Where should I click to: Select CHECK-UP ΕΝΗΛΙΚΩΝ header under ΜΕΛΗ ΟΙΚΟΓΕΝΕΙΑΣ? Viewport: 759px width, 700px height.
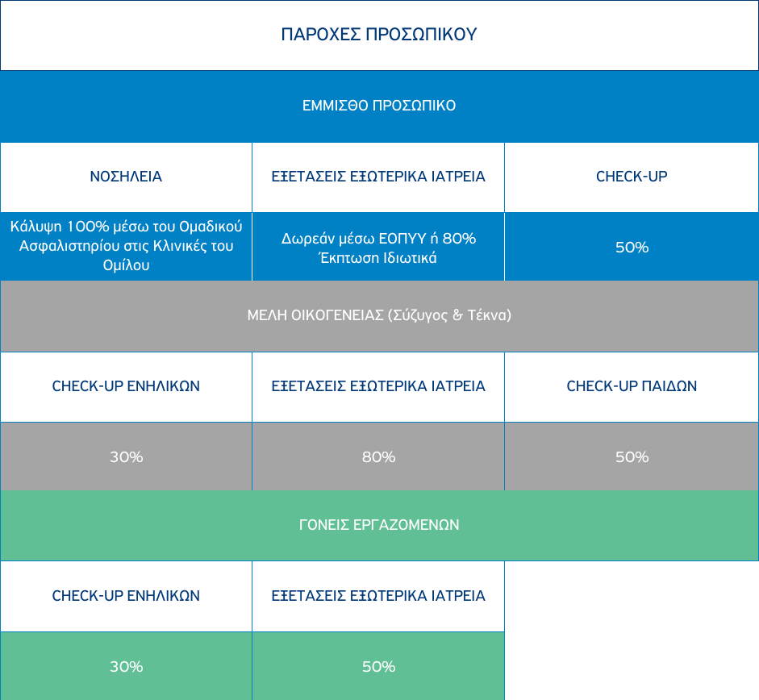coord(126,386)
